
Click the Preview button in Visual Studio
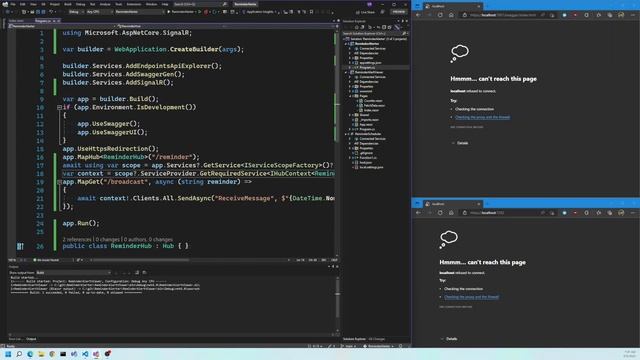pyautogui.click(x=398, y=12)
